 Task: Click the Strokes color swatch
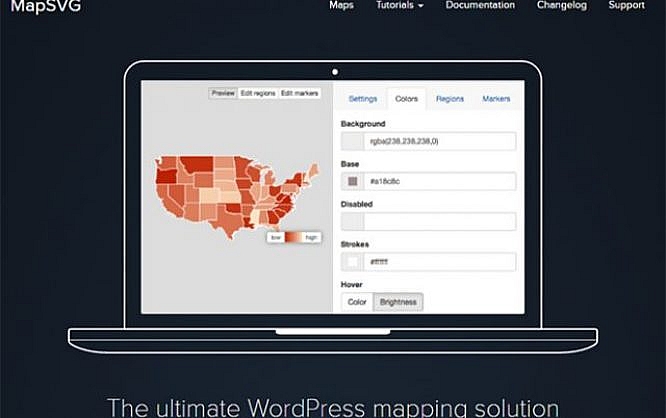pyautogui.click(x=352, y=262)
